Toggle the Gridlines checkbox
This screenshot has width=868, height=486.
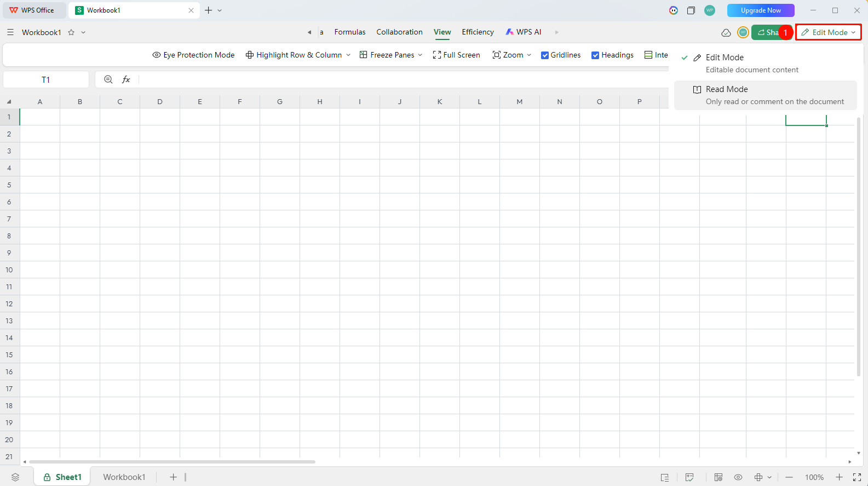tap(545, 55)
